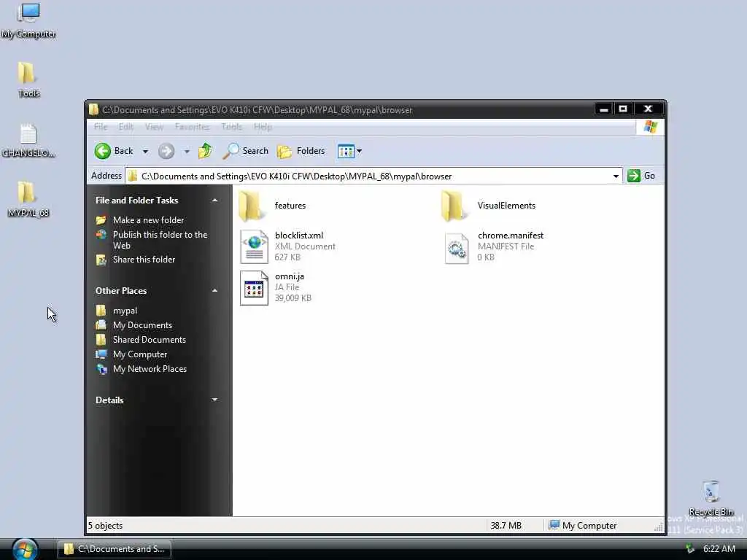Click the green Go button
The height and width of the screenshot is (560, 747).
(641, 176)
